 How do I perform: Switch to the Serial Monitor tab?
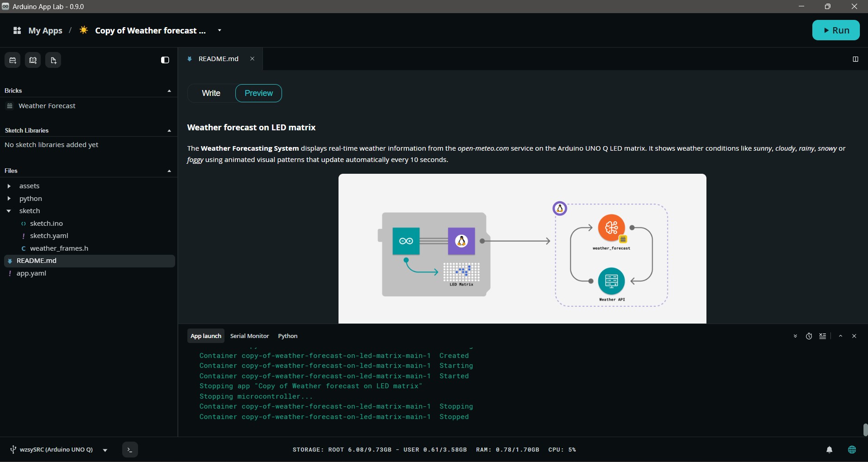(x=249, y=336)
